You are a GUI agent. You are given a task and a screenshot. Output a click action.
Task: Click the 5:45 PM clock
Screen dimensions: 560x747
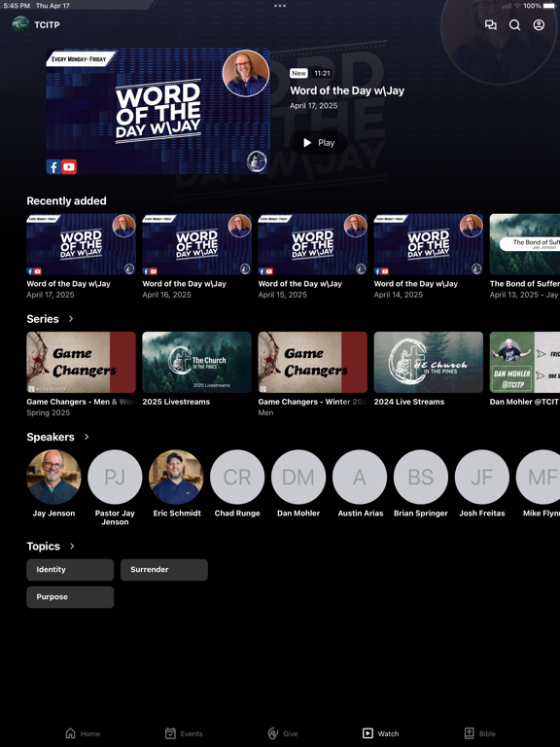[x=17, y=6]
